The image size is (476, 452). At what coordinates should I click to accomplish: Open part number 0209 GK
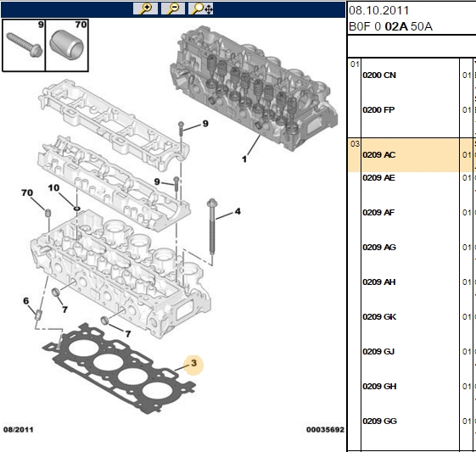coord(379,316)
